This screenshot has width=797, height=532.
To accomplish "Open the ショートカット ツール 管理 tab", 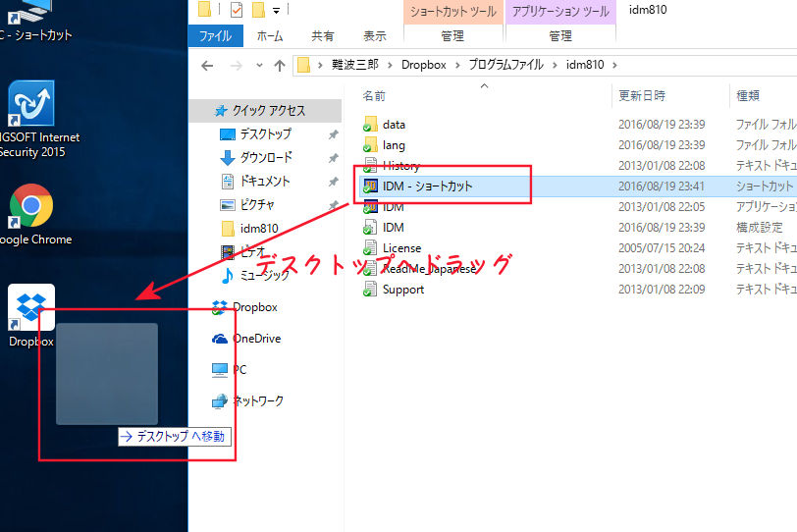I will point(452,36).
